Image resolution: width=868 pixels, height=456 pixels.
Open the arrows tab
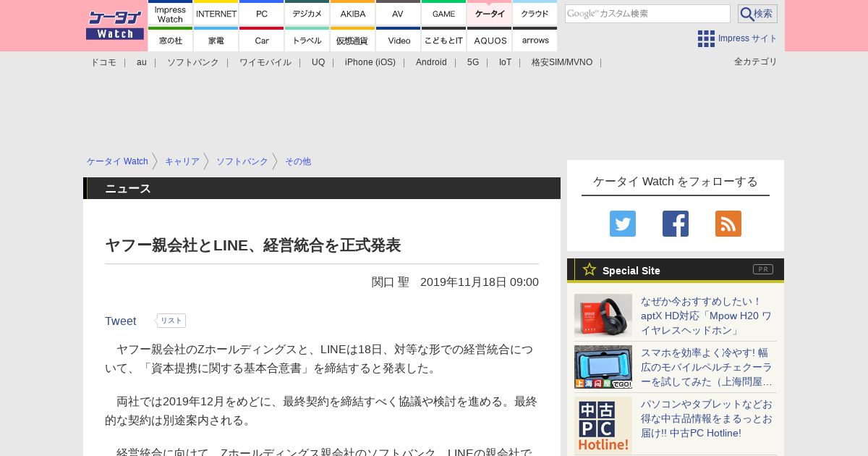click(535, 40)
